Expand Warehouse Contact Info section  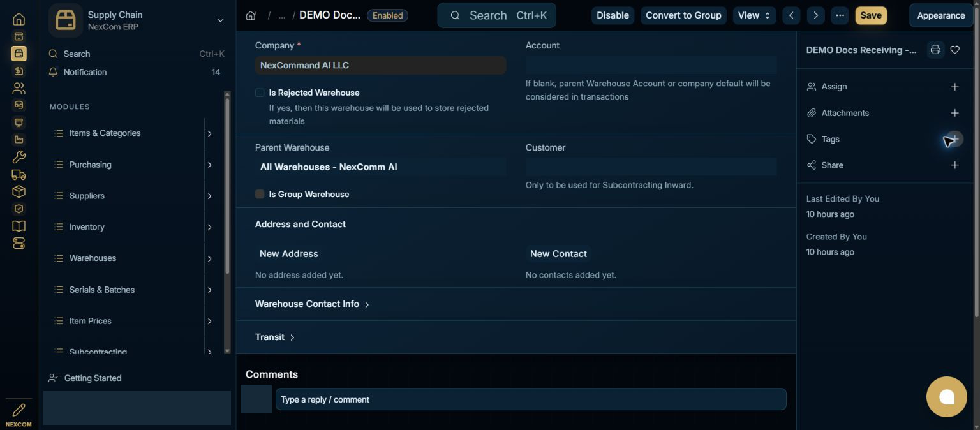coord(312,304)
